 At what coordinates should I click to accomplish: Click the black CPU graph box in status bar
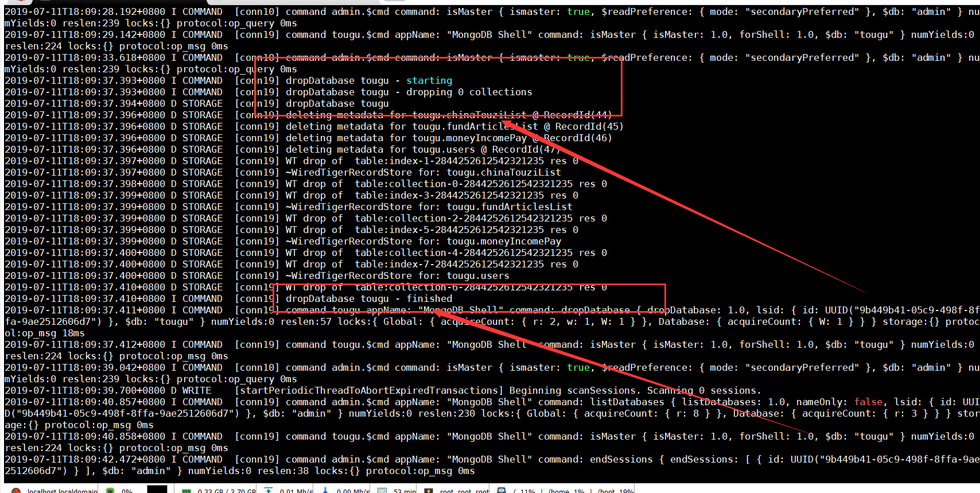click(x=157, y=489)
